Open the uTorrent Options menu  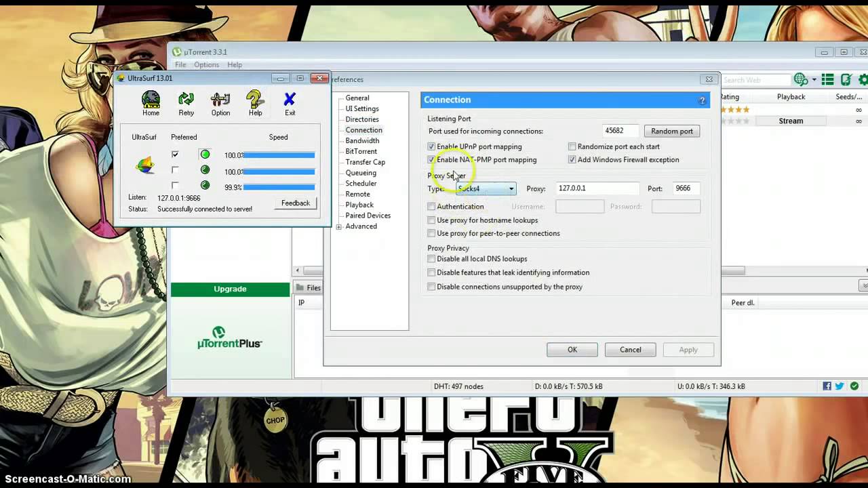pos(206,65)
